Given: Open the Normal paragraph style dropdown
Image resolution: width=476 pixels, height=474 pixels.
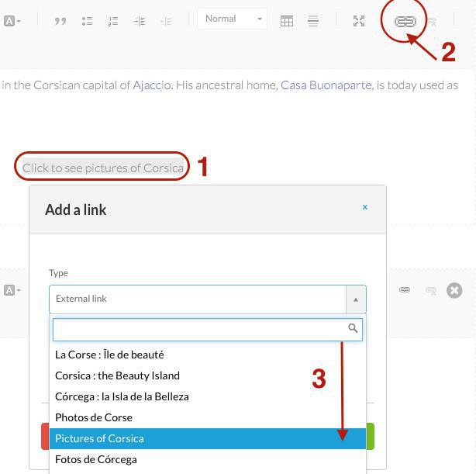Looking at the screenshot, I should tap(232, 19).
